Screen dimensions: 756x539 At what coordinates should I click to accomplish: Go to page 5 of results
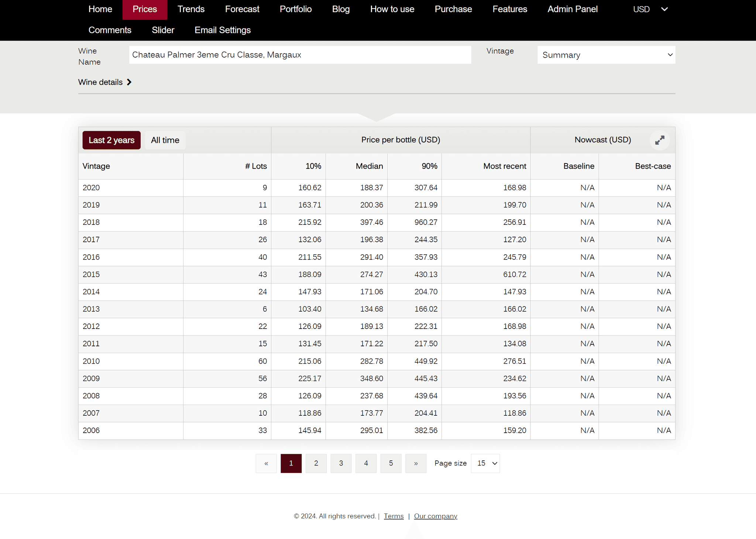tap(391, 463)
